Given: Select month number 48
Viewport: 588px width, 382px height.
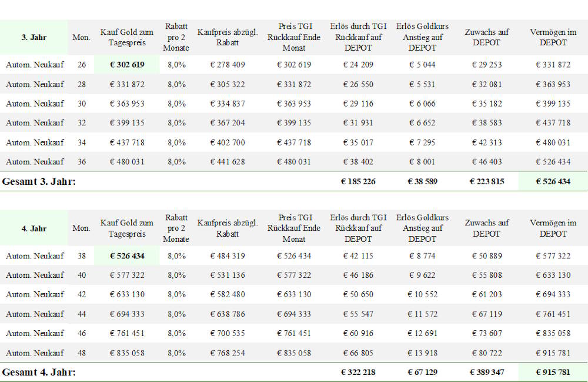Looking at the screenshot, I should (x=82, y=353).
